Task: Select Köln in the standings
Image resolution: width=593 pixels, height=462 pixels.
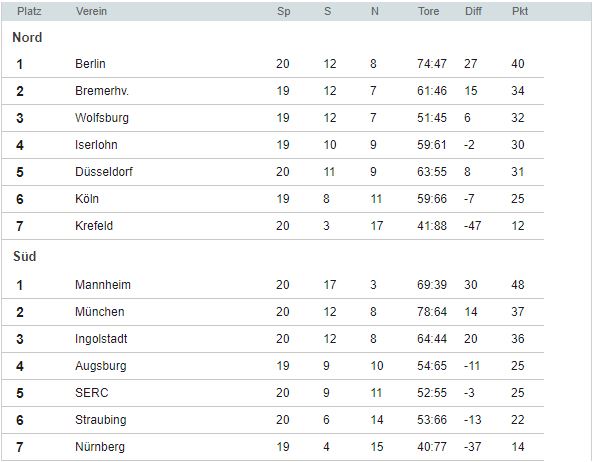Action: pos(87,199)
